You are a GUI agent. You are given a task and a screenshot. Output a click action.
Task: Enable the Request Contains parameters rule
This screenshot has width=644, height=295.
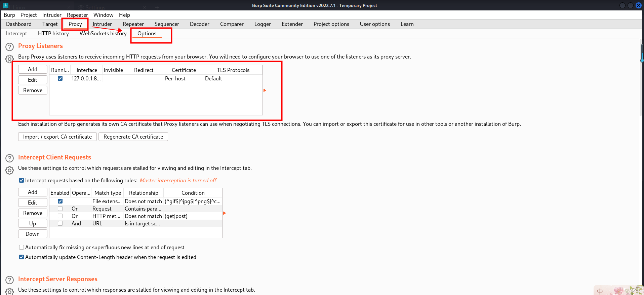click(60, 209)
